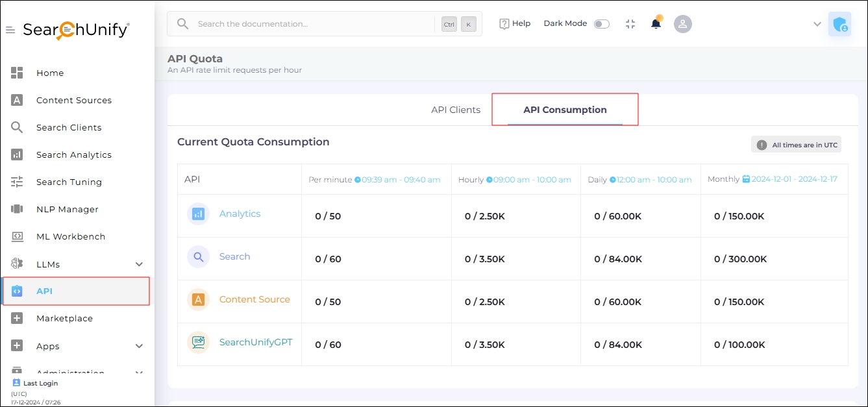Viewport: 868px width, 407px height.
Task: Toggle the Dark Mode switch
Action: (602, 24)
